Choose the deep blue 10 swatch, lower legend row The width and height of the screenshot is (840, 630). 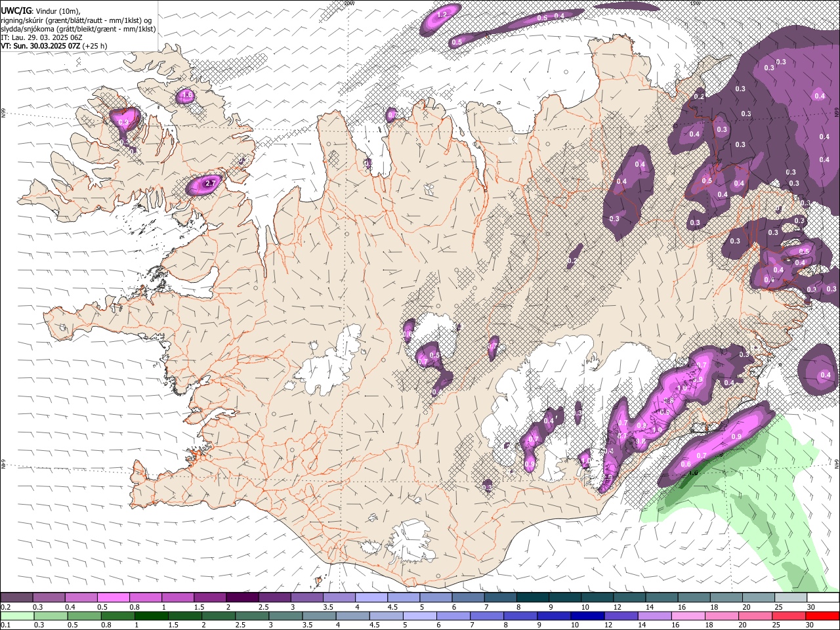[587, 616]
